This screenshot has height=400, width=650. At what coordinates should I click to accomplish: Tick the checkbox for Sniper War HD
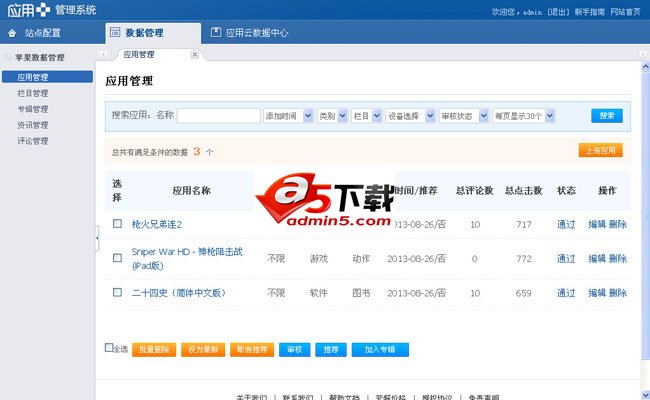pyautogui.click(x=117, y=258)
